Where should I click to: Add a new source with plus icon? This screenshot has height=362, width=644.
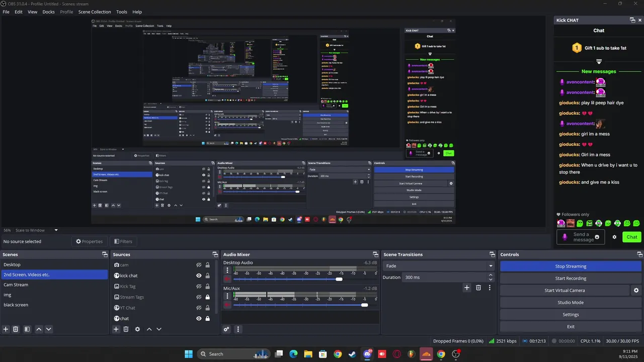(x=116, y=329)
